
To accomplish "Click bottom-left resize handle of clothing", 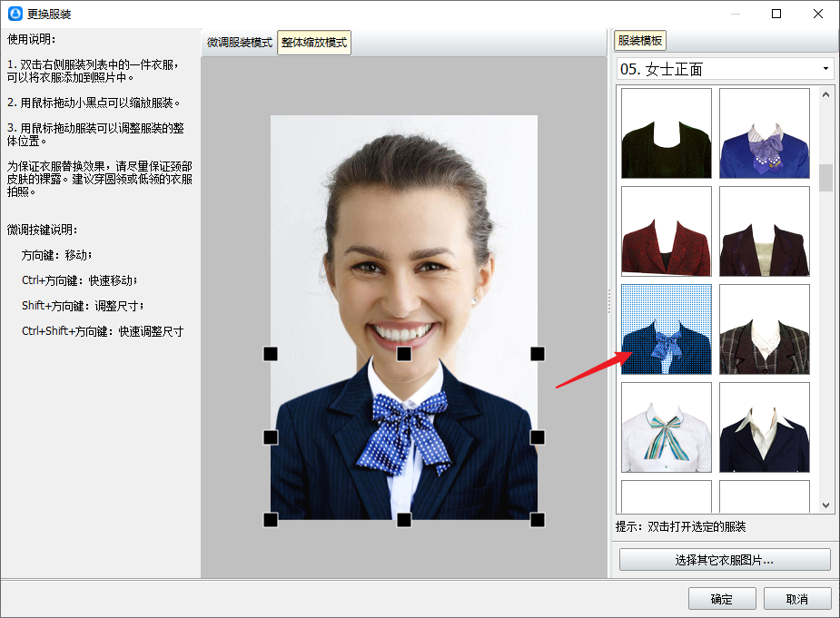I will [271, 520].
